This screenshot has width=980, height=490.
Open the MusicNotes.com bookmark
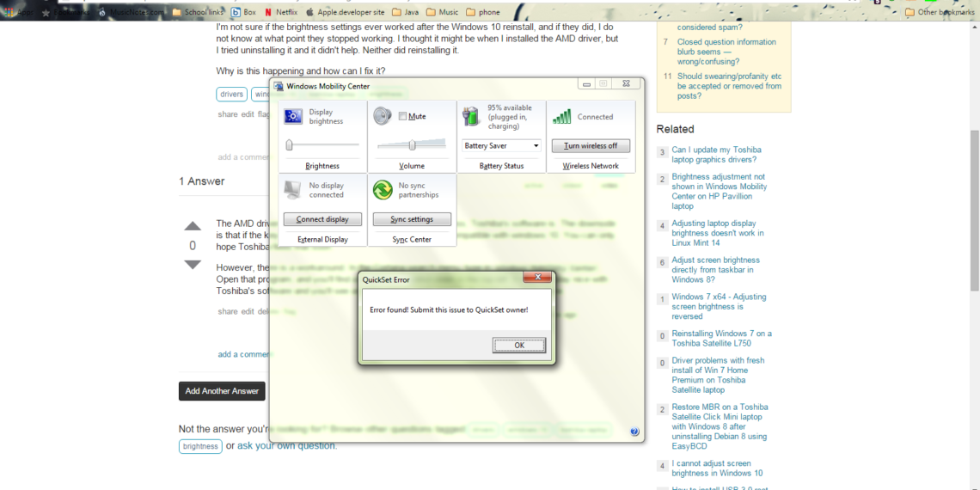(x=130, y=12)
